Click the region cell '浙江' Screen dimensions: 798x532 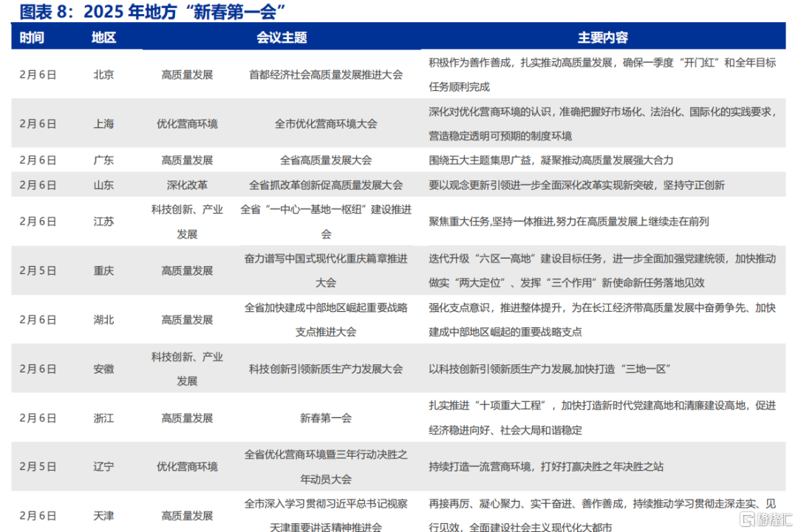(x=104, y=418)
